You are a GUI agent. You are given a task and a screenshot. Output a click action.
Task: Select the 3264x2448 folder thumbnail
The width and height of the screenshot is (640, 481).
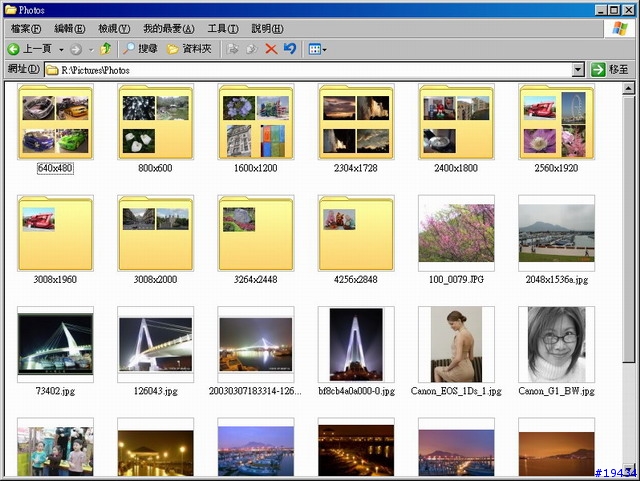[256, 233]
